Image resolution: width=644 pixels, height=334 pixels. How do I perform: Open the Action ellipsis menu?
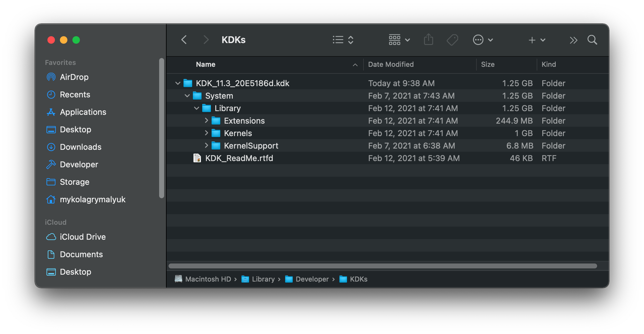482,40
